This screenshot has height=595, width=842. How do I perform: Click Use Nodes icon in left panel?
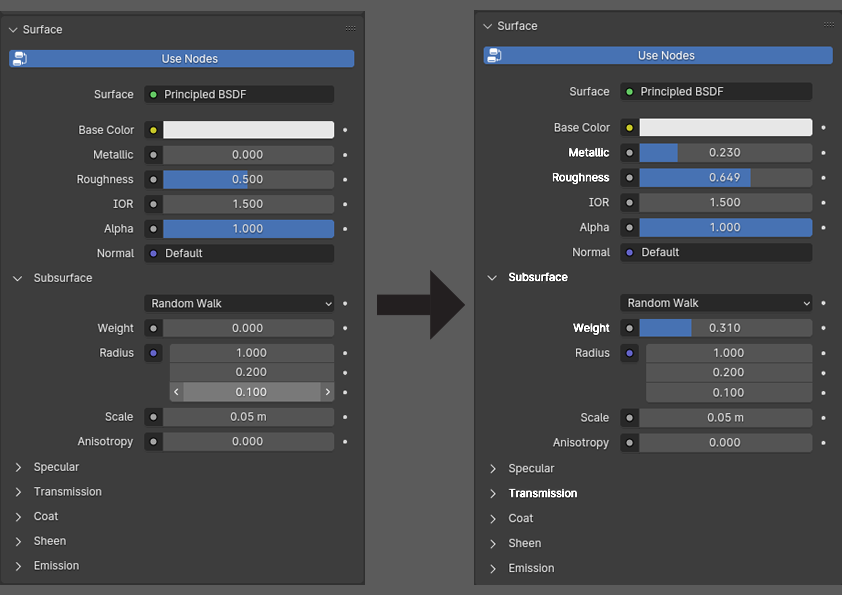point(20,59)
